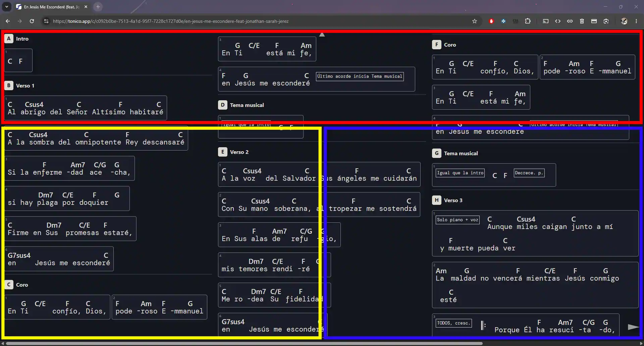
Task: Open the CSS extension icon
Action: click(x=516, y=21)
